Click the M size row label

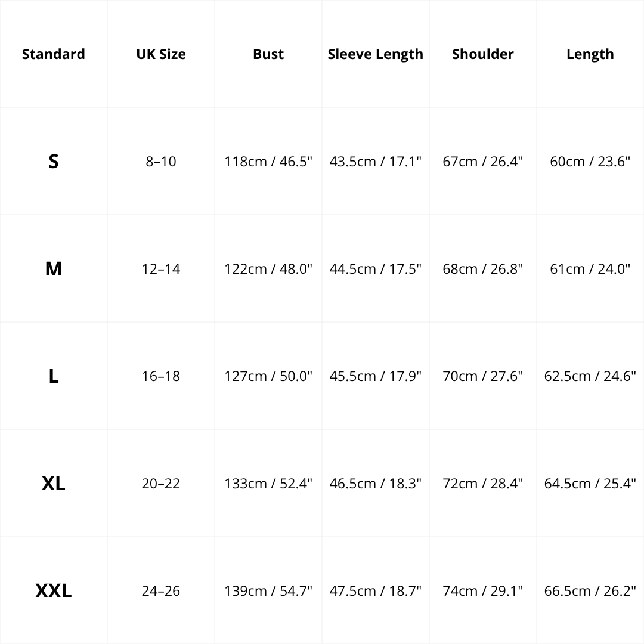[54, 269]
